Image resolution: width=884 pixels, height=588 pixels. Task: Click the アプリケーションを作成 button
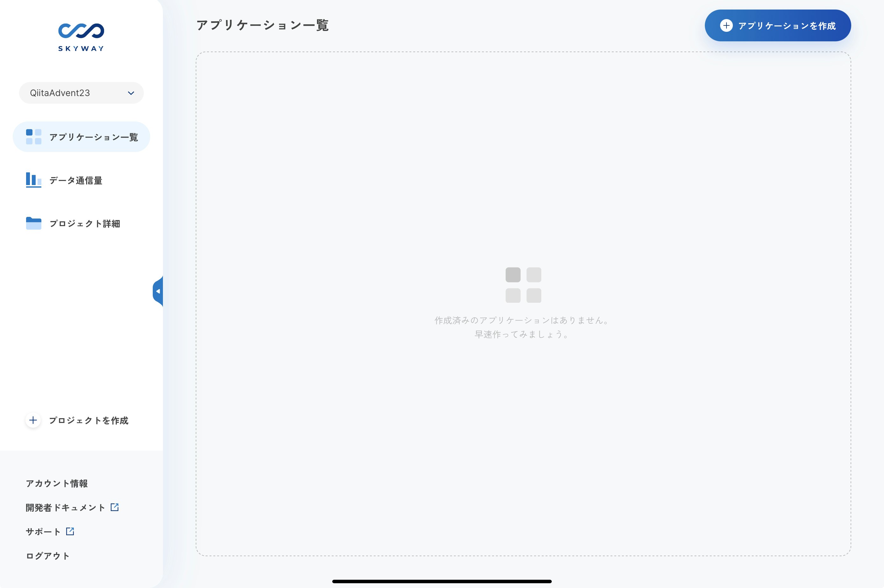778,25
